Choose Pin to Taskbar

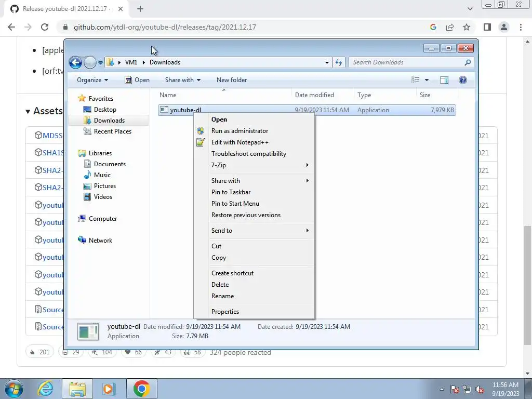point(254,192)
